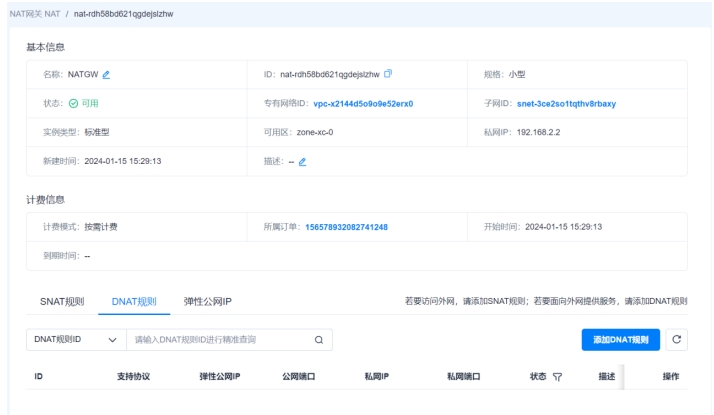The height and width of the screenshot is (415, 714).
Task: Click the zone-xc-0 availability zone value
Action: click(x=315, y=133)
